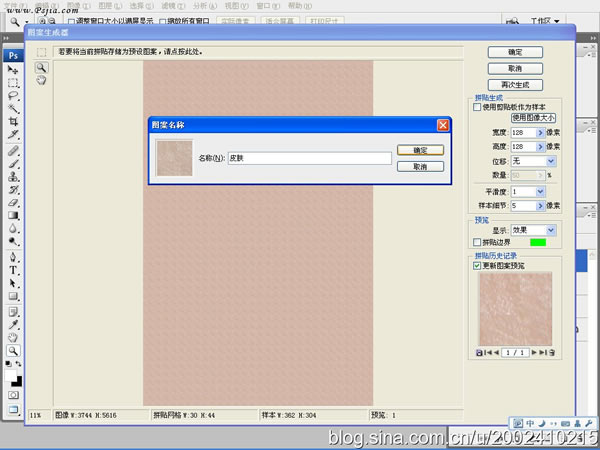Select the Zoom tool in main toolbox
Image resolution: width=600 pixels, height=450 pixels.
coord(13,351)
